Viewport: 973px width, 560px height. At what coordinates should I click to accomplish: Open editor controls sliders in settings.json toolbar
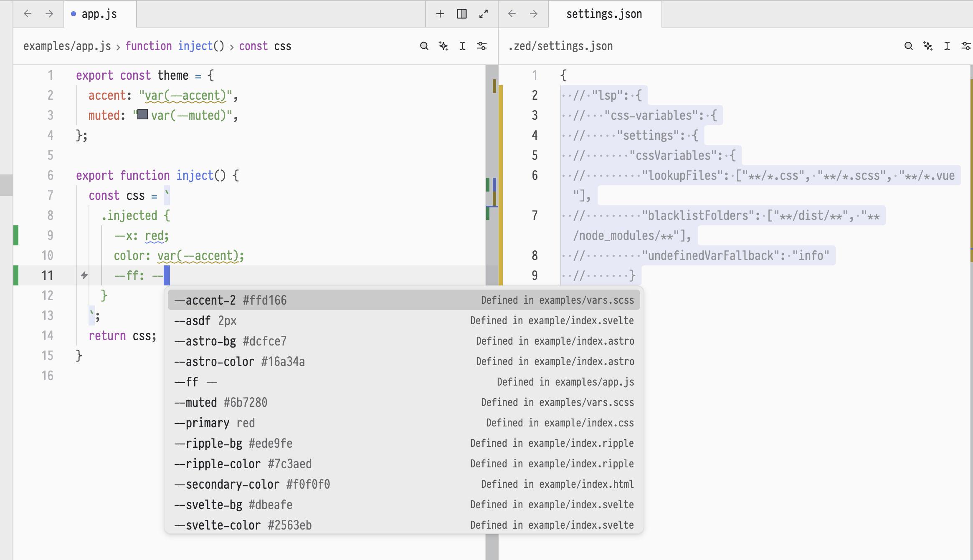966,46
